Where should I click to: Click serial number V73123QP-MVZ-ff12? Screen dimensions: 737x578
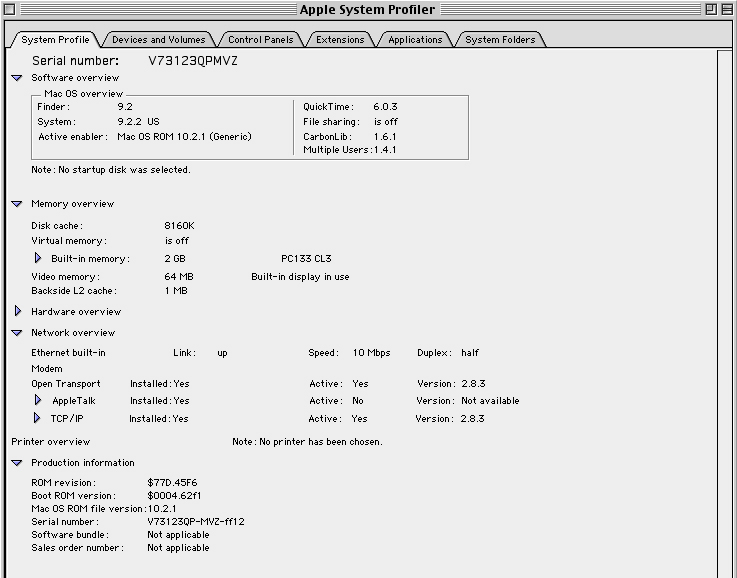[196, 522]
